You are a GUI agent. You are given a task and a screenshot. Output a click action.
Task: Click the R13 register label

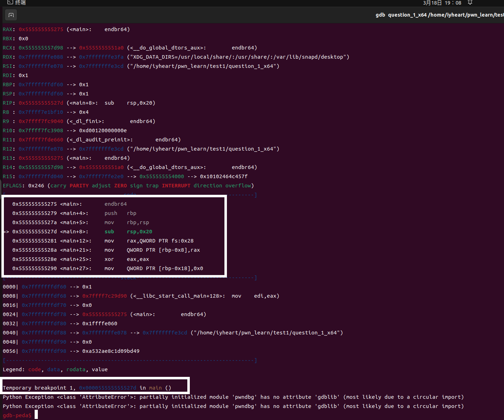point(7,158)
